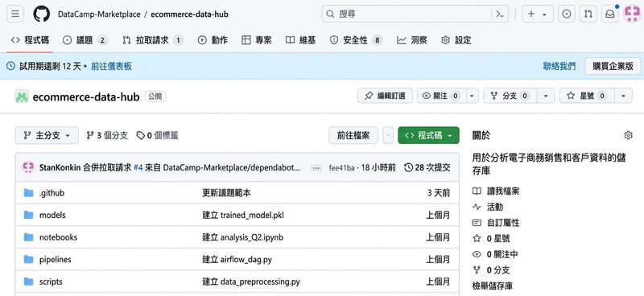Toggle the 關注 watch button
Image resolution: width=644 pixels, height=296 pixels.
click(441, 96)
